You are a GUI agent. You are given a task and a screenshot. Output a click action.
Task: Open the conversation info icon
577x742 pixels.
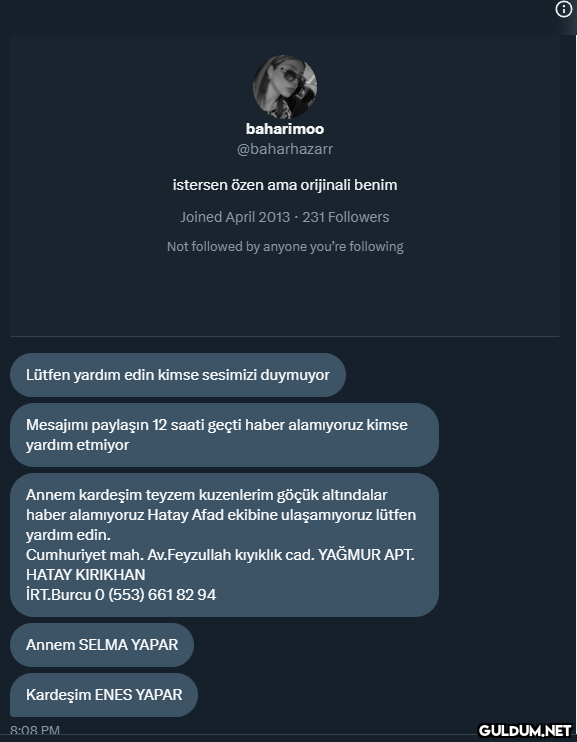[563, 9]
